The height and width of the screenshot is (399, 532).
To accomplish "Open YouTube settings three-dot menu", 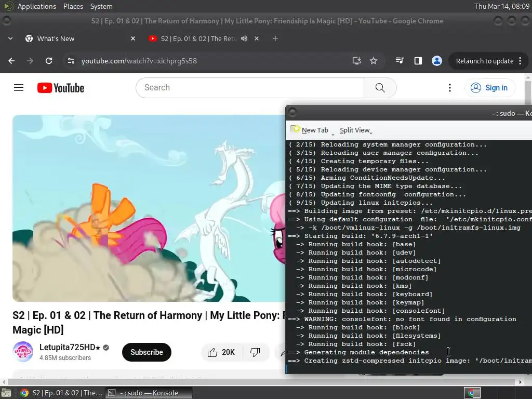I will click(x=450, y=88).
